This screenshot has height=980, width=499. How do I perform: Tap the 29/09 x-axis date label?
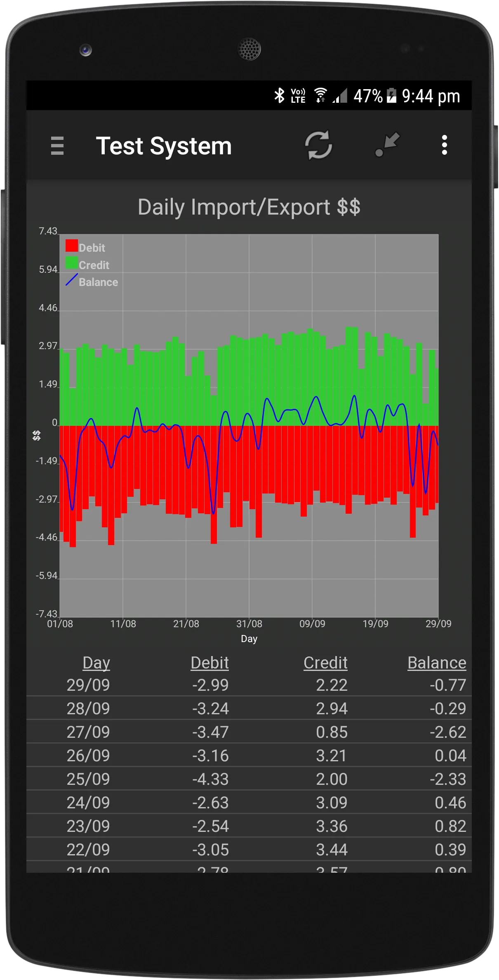(438, 623)
